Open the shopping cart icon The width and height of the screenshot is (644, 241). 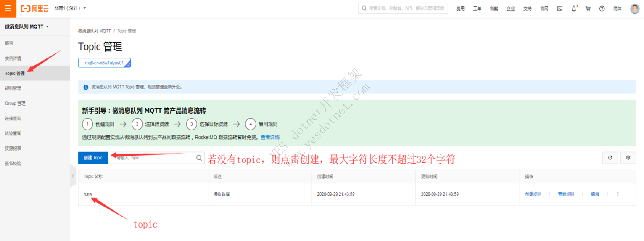tap(588, 8)
